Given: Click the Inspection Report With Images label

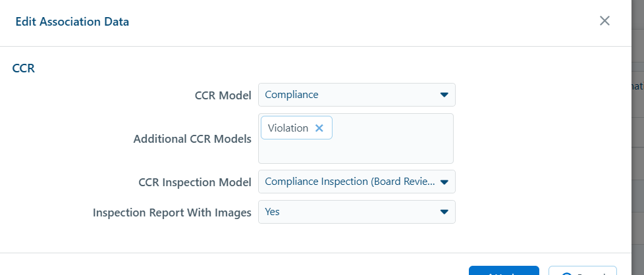Looking at the screenshot, I should (172, 213).
